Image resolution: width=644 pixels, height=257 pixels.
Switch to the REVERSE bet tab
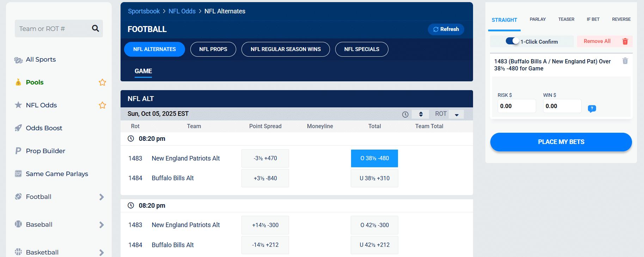pos(621,19)
